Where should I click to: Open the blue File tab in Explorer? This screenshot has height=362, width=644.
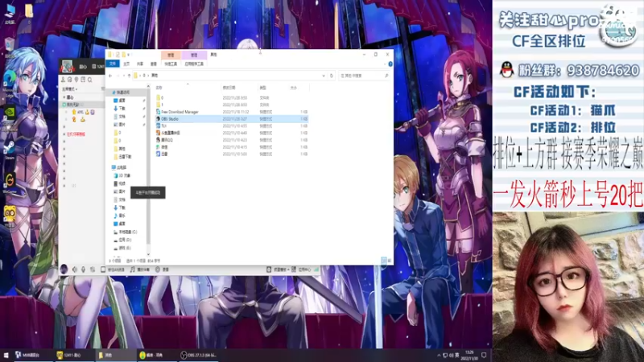pyautogui.click(x=113, y=64)
